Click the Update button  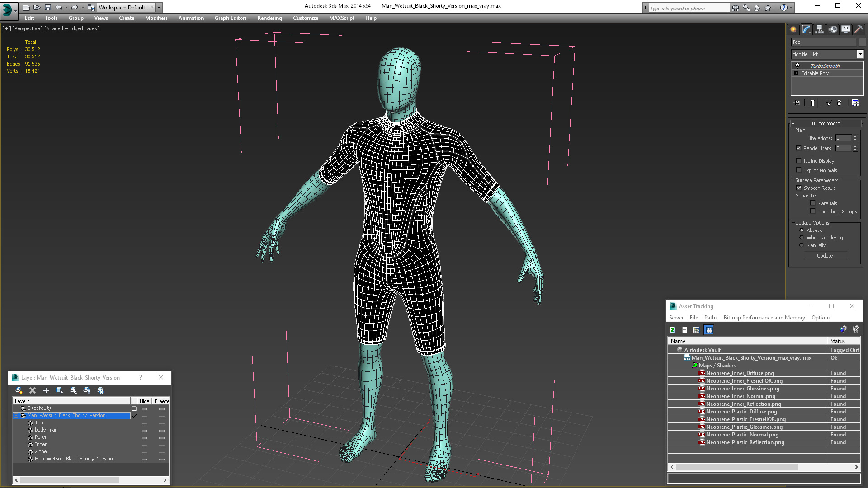(x=825, y=256)
